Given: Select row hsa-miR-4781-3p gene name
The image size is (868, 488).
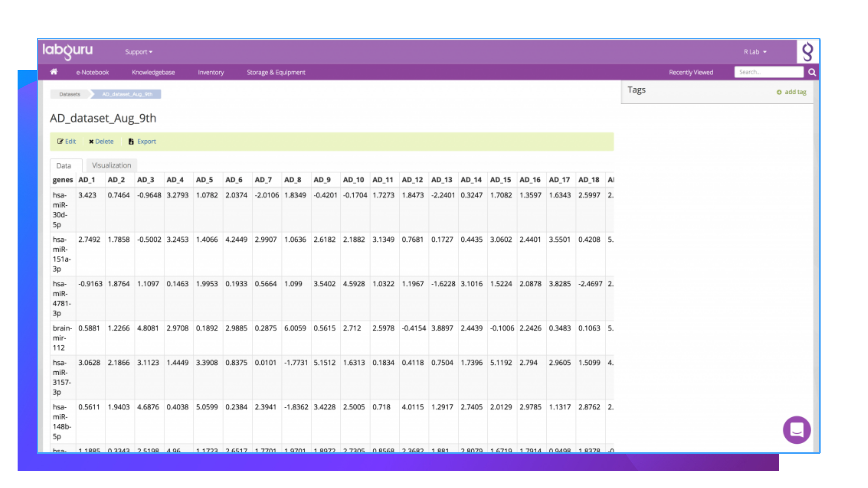Looking at the screenshot, I should click(x=62, y=298).
